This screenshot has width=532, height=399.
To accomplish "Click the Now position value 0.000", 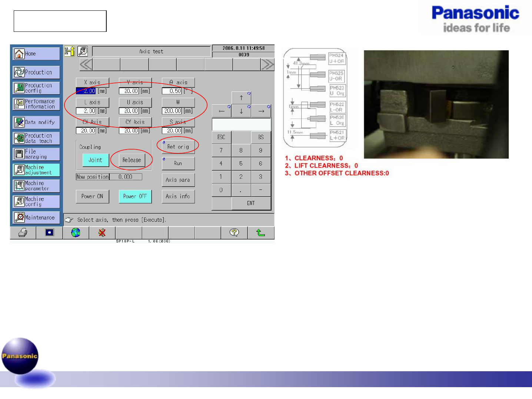I will (x=126, y=177).
